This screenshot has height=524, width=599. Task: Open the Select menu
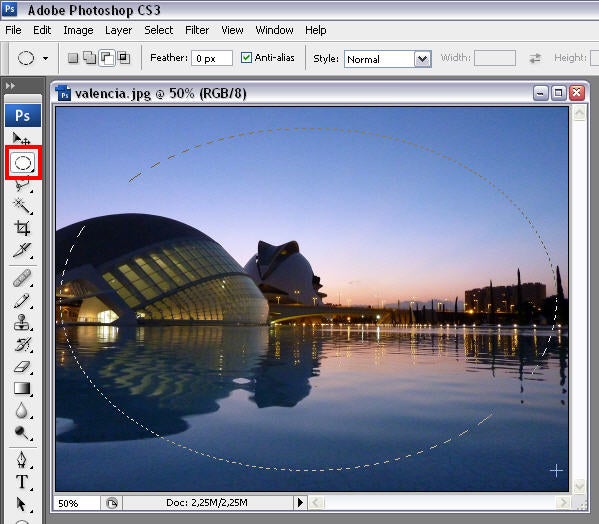point(159,30)
